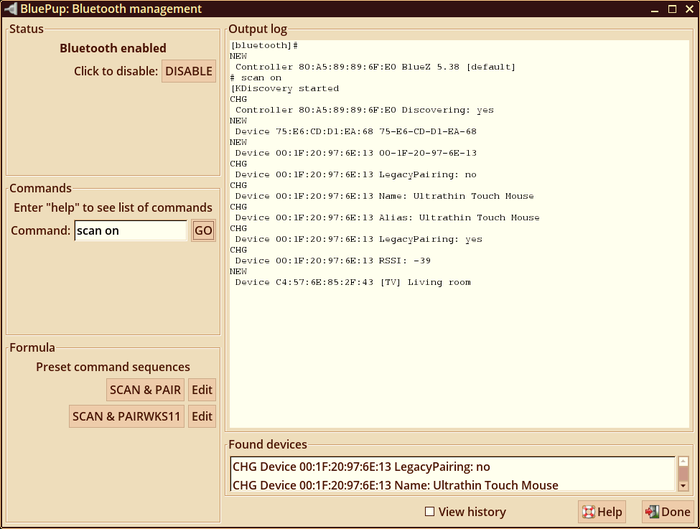
Task: Click log line Alias: Ultrathin Touch Mouse
Action: click(387, 217)
